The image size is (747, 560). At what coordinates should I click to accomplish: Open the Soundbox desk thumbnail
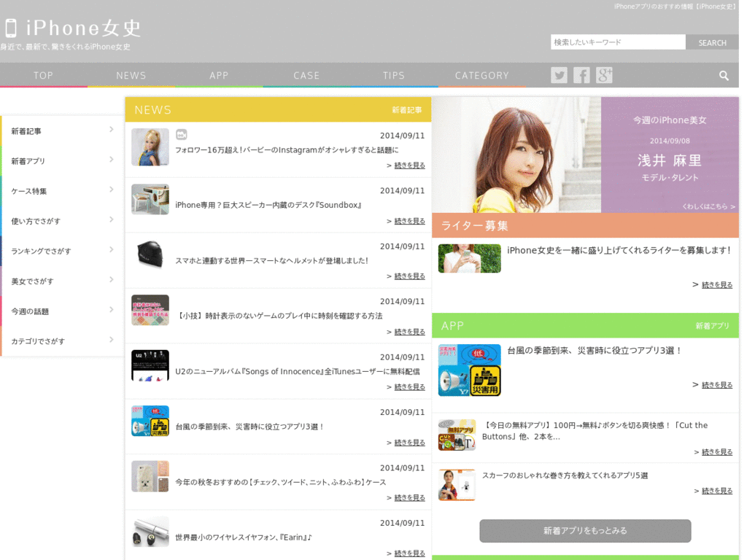click(x=150, y=199)
